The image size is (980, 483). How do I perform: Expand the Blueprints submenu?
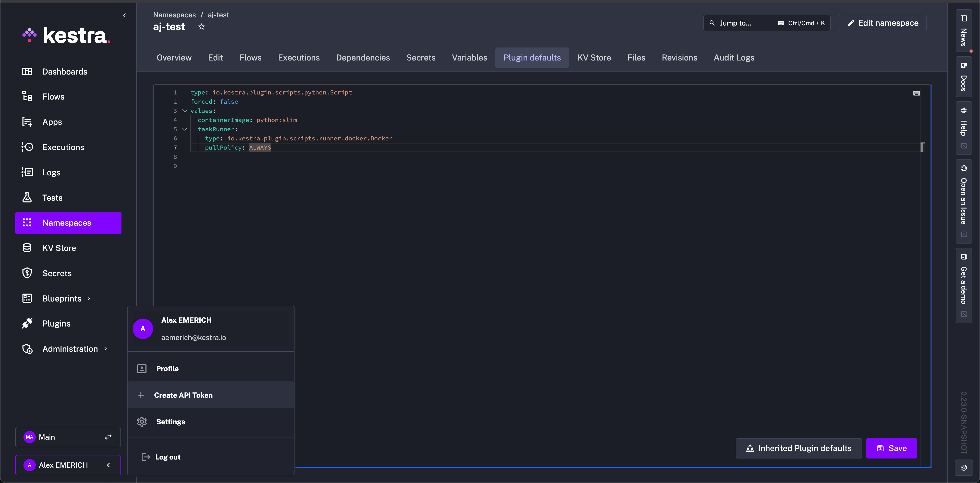point(89,298)
